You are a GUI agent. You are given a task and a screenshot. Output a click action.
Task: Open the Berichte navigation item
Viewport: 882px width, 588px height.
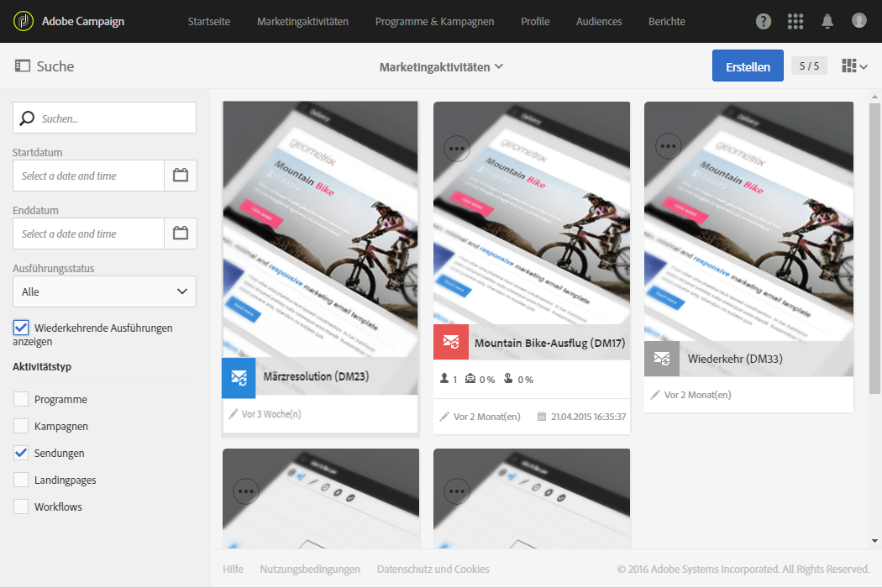[x=667, y=21]
